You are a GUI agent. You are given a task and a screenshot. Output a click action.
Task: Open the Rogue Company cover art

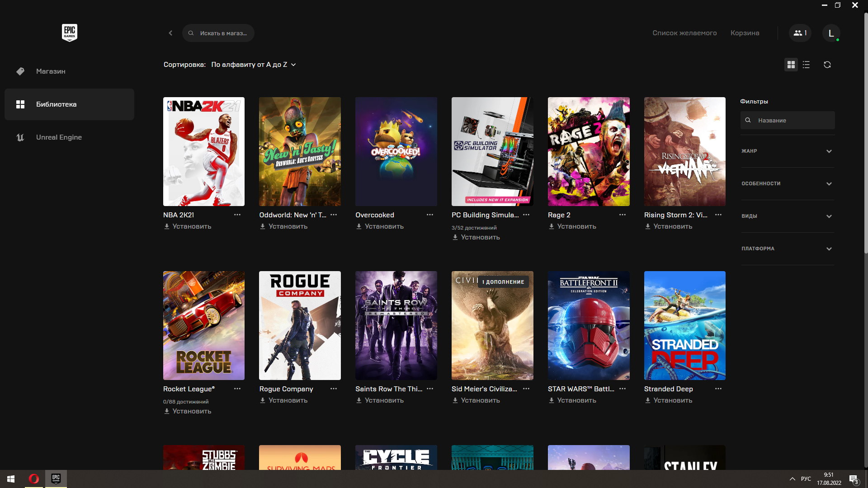(300, 325)
